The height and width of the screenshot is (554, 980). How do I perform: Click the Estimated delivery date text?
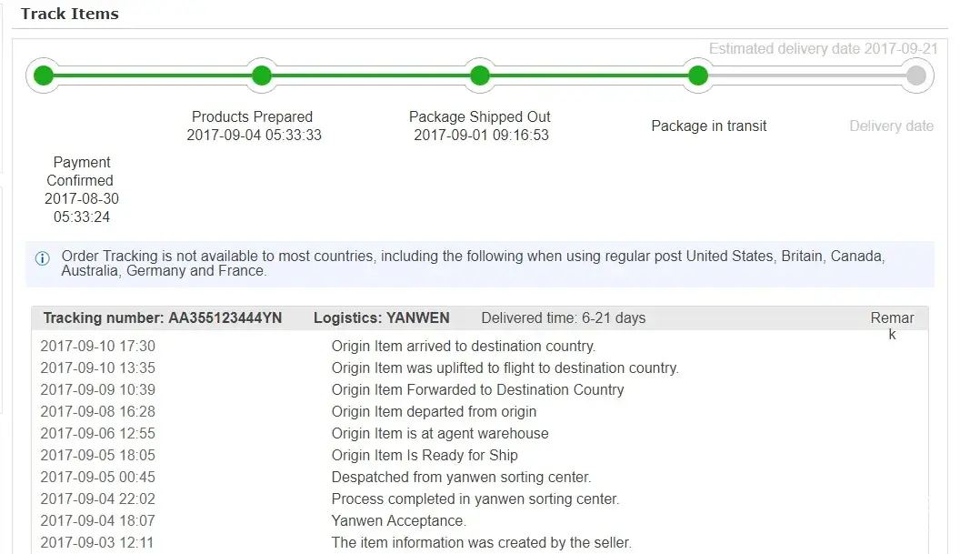coord(823,49)
